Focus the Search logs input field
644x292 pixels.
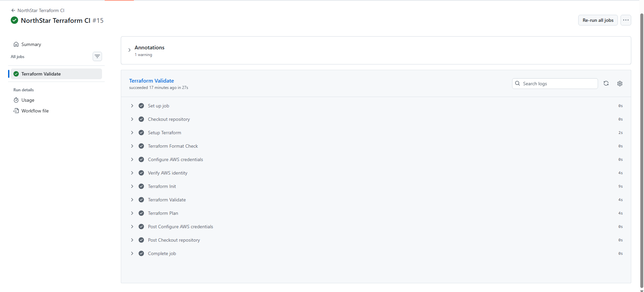(x=555, y=84)
